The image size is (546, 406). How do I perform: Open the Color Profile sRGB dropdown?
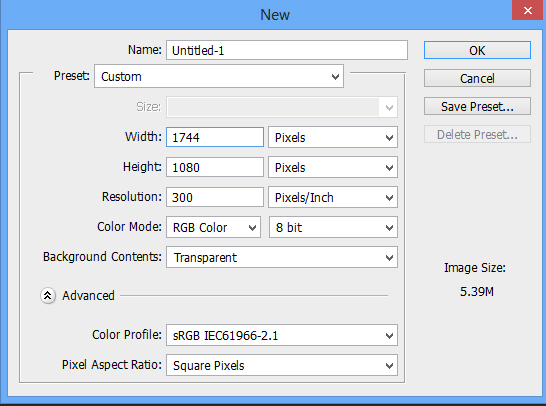click(x=282, y=335)
